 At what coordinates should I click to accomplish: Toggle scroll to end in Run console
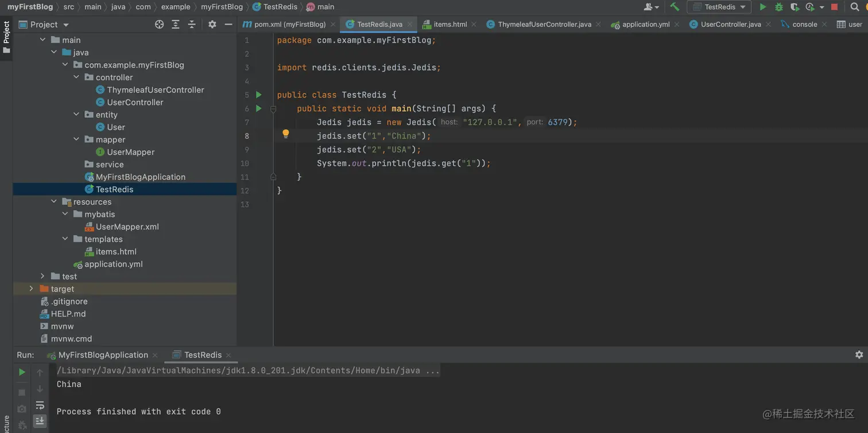[x=40, y=421]
